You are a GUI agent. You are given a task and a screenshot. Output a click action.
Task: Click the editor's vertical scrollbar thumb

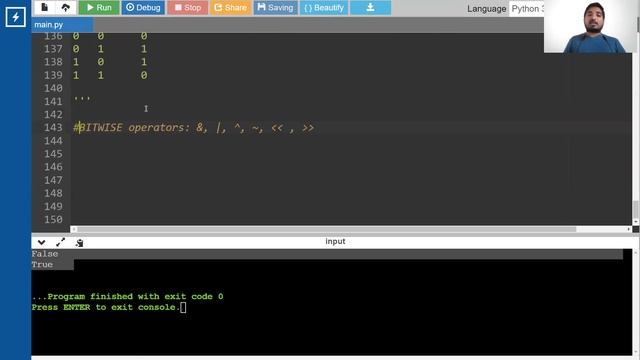tap(636, 210)
